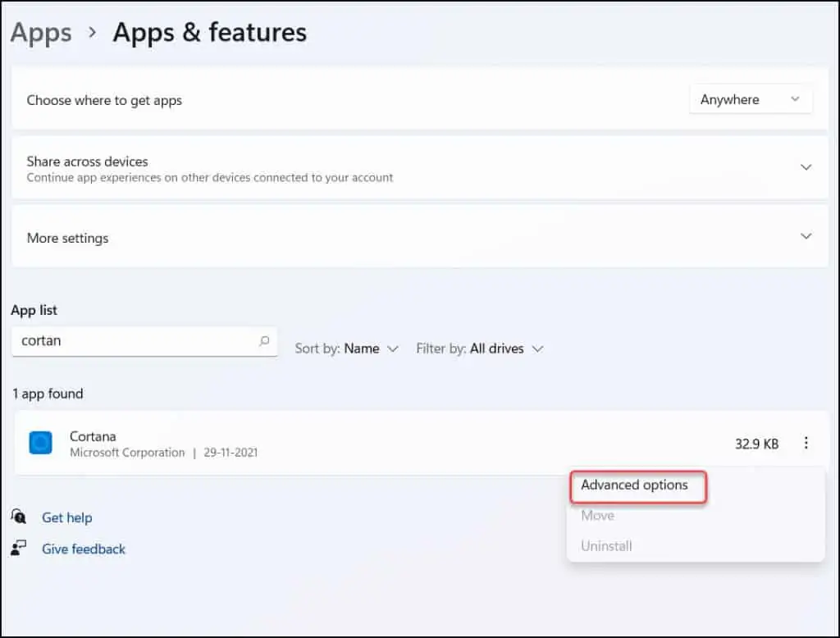Click the Cortana app name
Viewport: 840px width, 638px height.
click(93, 436)
